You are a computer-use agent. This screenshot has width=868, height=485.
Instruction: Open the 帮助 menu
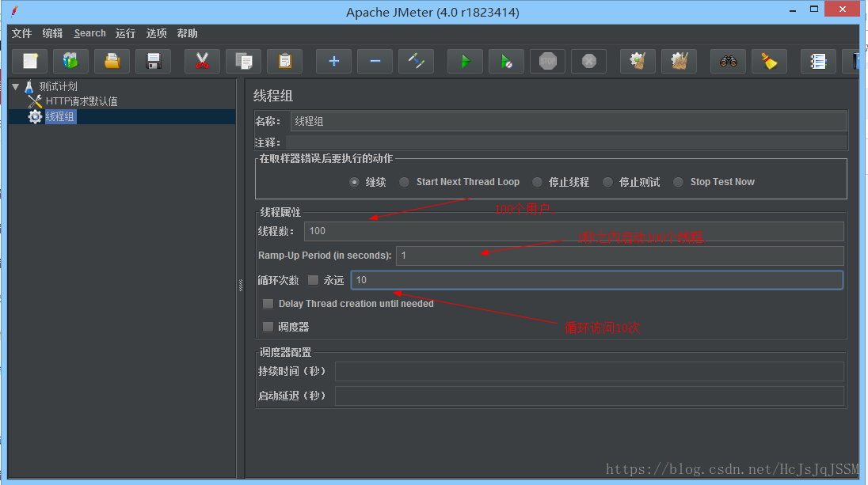coord(187,34)
